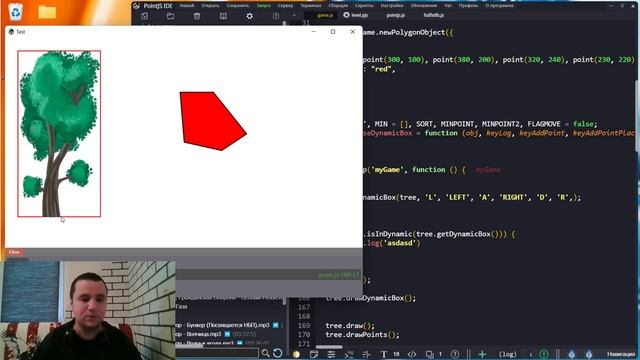Open the О программе menu
This screenshot has height=360, width=640.
(x=500, y=6)
